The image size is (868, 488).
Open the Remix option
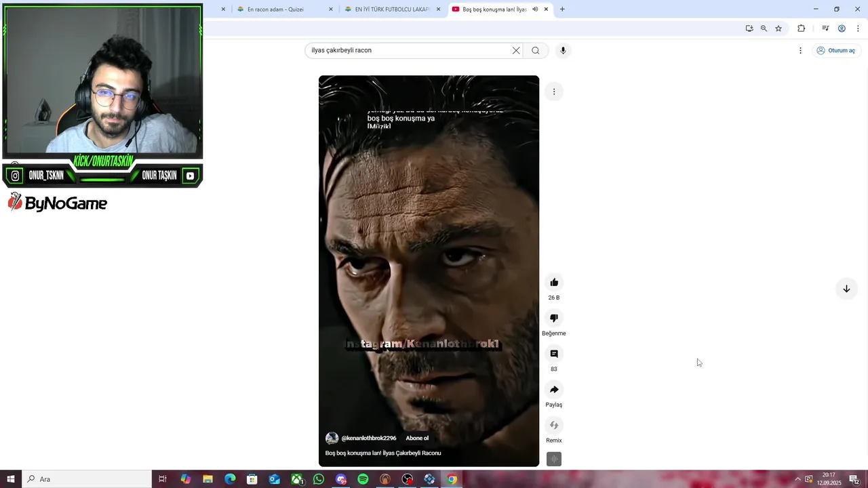(554, 425)
